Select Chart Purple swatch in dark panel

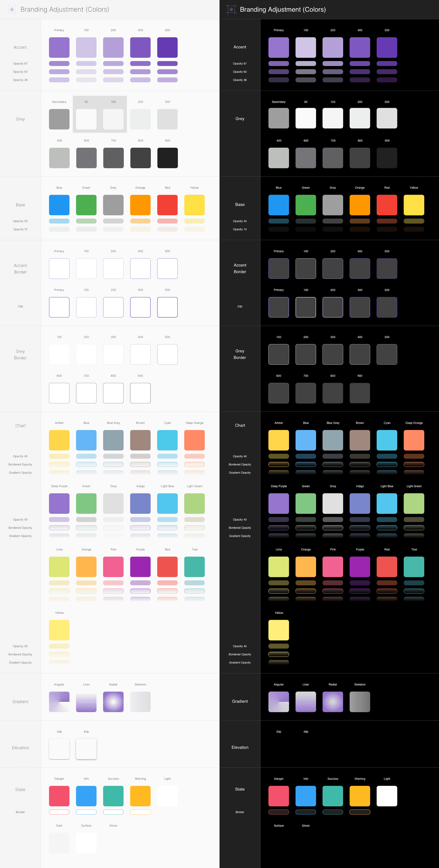coord(360,567)
